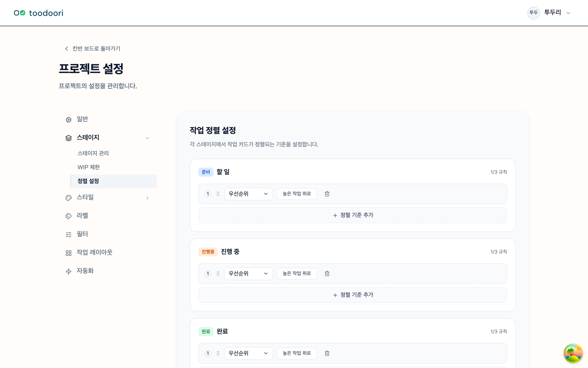Viewport: 588px width, 368px height.
Task: Click rule number 1 in 완료 stage
Action: [x=208, y=353]
